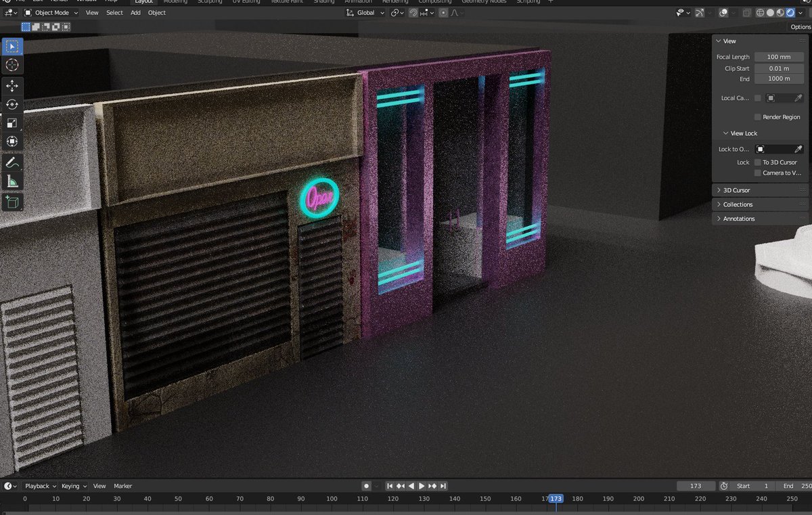Open the Object Mode dropdown
Image resolution: width=812 pixels, height=515 pixels.
[51, 13]
